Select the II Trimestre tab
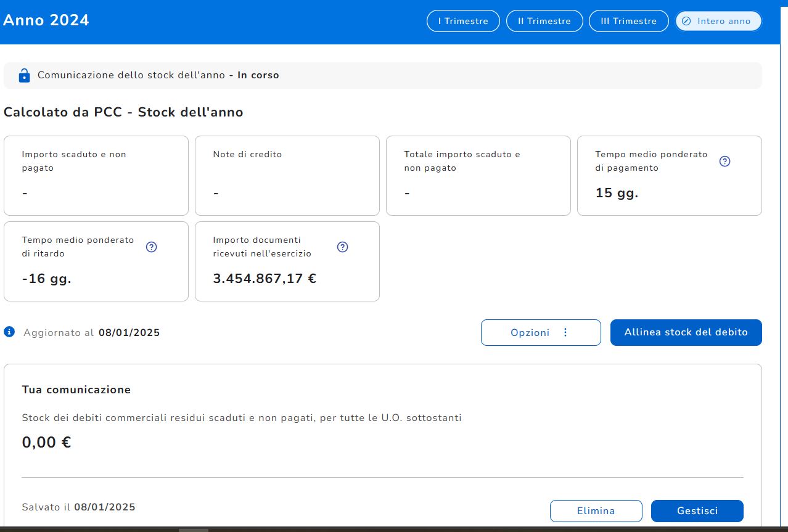The height and width of the screenshot is (532, 788). 544,21
